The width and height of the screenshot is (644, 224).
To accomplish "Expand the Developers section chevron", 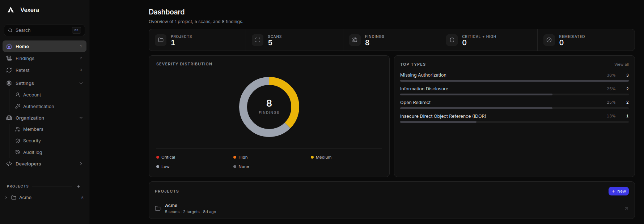I will pos(81,164).
